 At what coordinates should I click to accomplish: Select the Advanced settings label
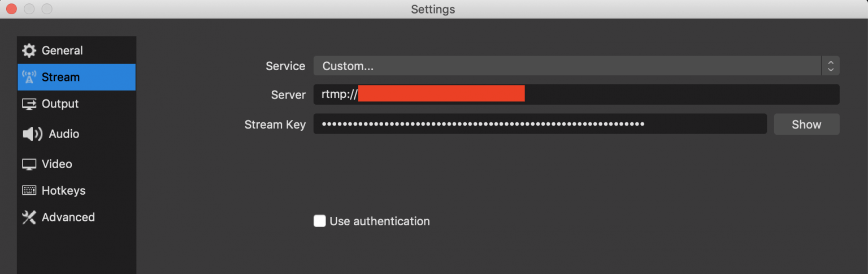tap(68, 217)
